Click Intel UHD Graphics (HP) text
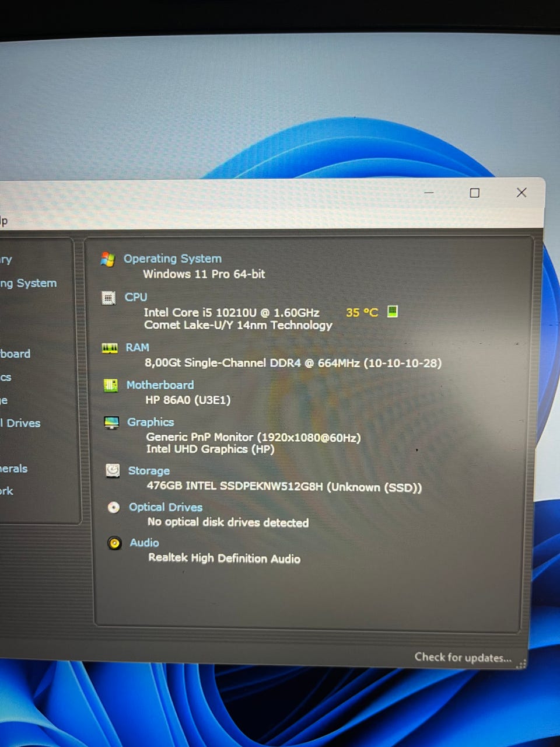Screen dimensions: 560x747 (210, 449)
